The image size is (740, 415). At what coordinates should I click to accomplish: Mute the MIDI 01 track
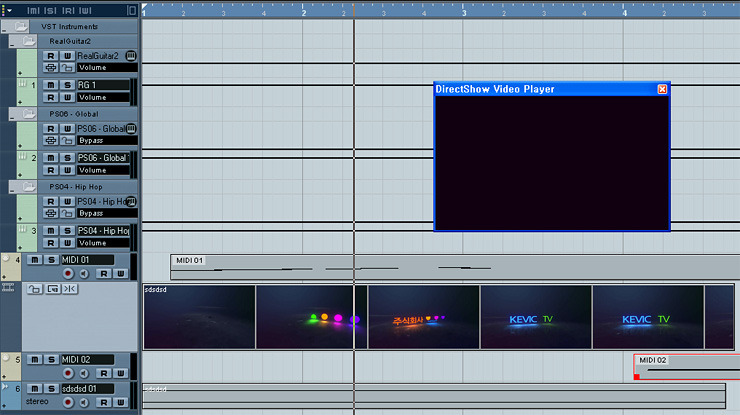(34, 260)
